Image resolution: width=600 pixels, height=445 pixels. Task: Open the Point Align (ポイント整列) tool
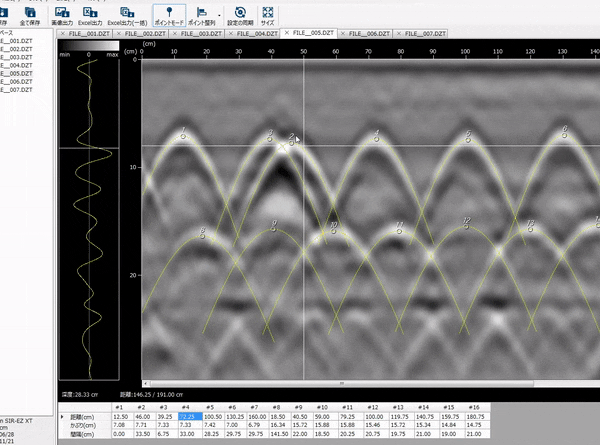coord(201,14)
